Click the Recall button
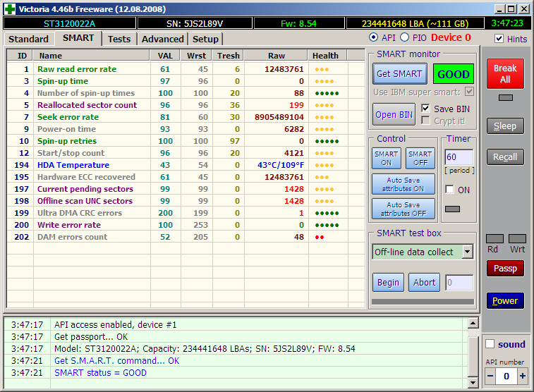Image resolution: width=534 pixels, height=392 pixels. click(x=505, y=157)
